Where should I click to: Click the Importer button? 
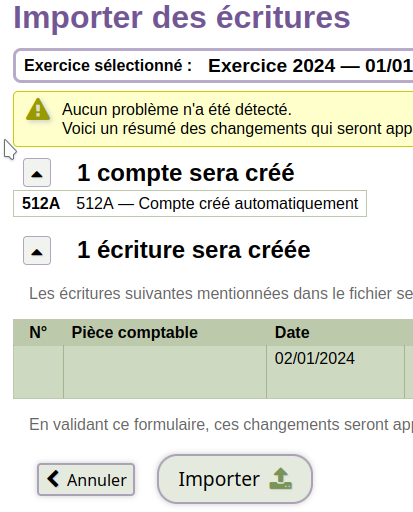pos(235,479)
